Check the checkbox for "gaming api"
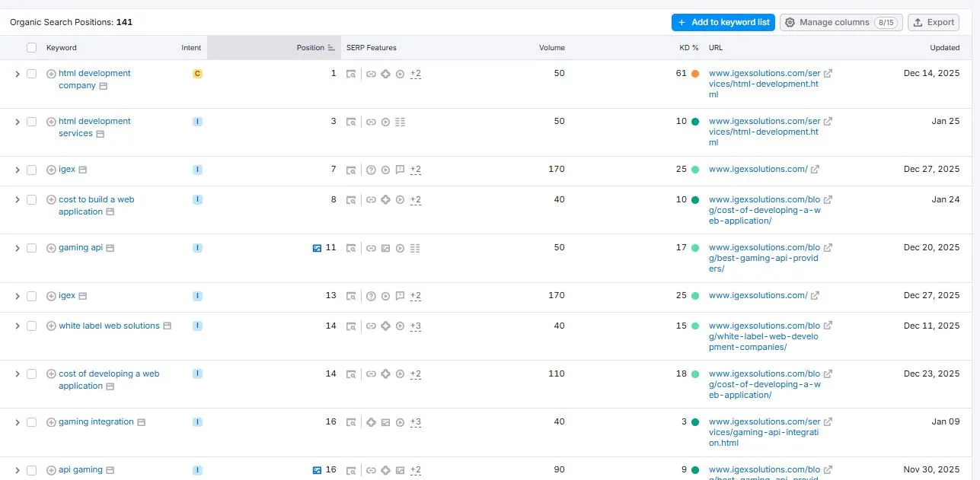The image size is (980, 480). coord(31,247)
